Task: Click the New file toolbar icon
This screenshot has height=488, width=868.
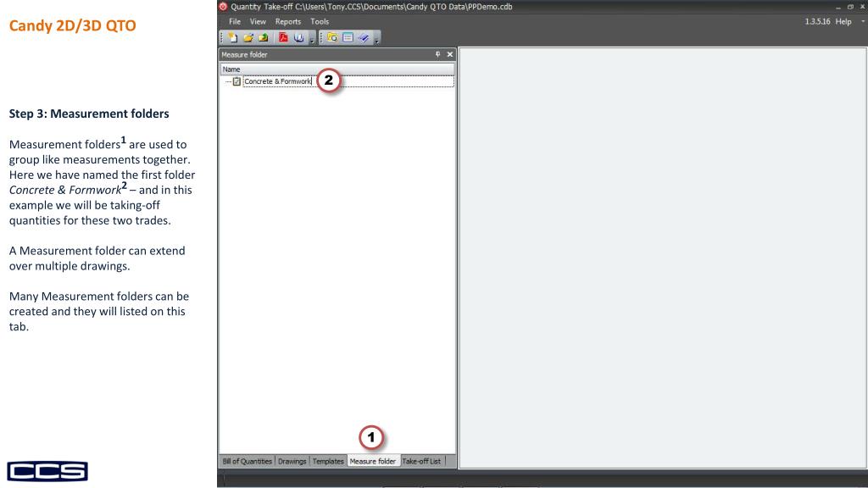Action: pos(233,37)
